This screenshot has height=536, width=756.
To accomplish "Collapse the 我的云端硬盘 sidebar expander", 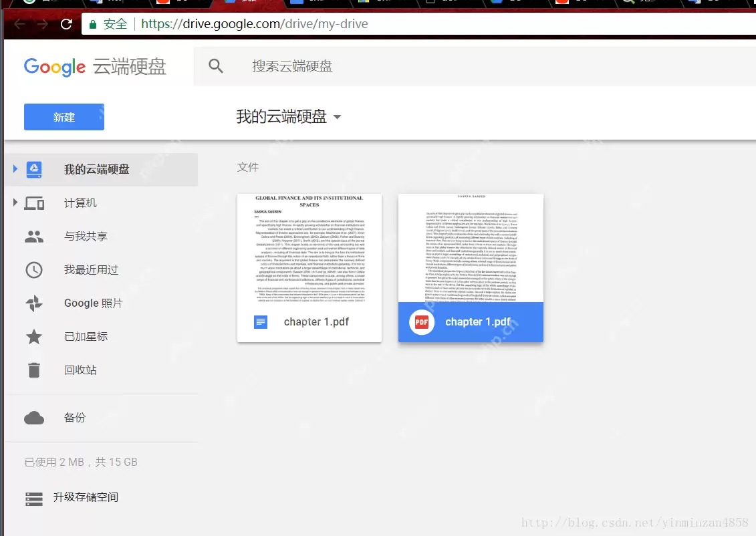I will (x=15, y=169).
